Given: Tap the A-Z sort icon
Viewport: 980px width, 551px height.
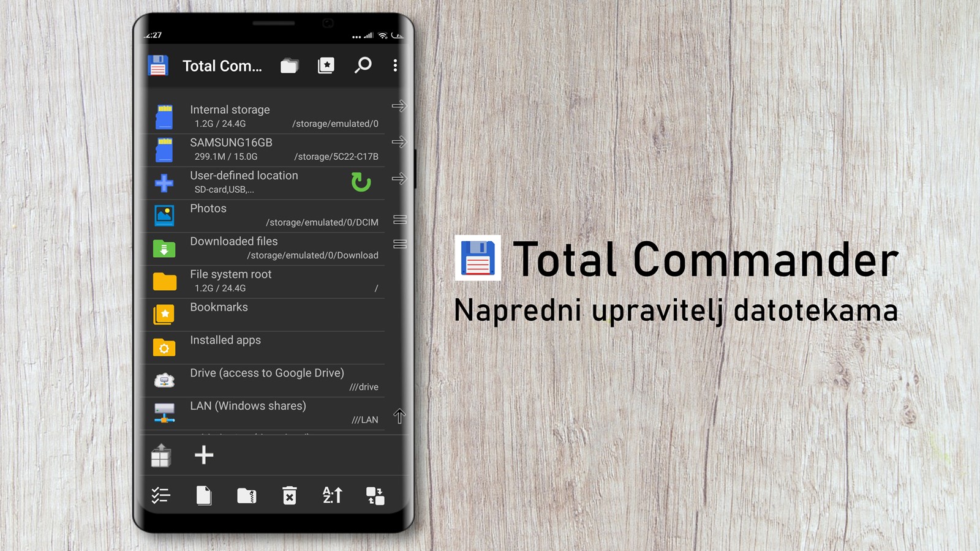Looking at the screenshot, I should pos(333,495).
